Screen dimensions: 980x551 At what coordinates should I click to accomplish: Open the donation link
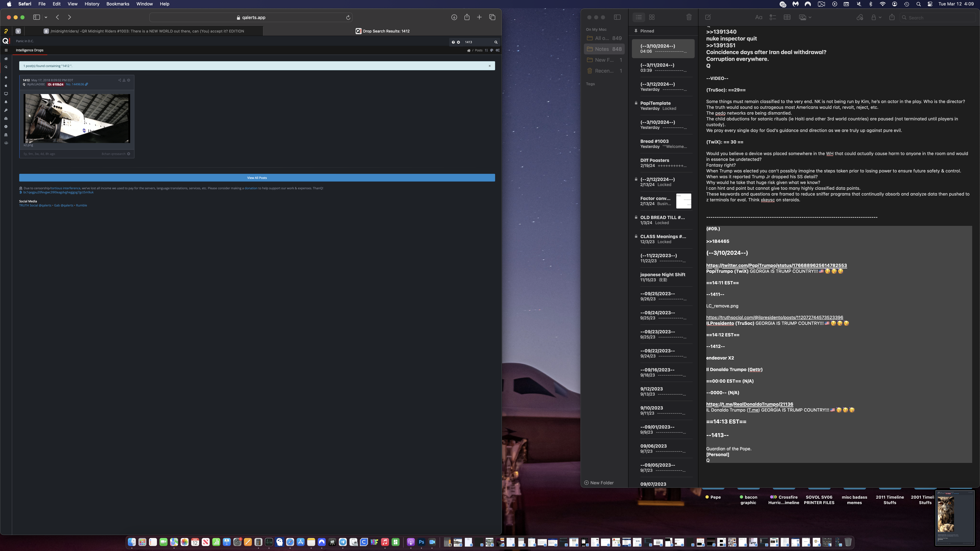251,188
